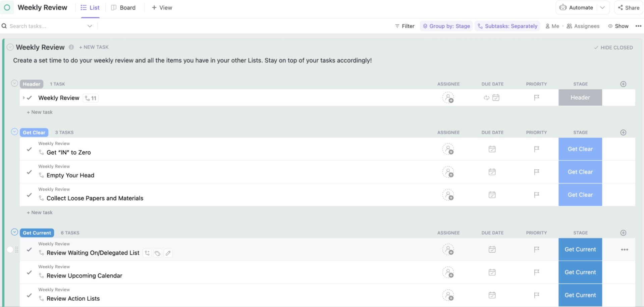644x307 pixels.
Task: Toggle Hide Closed option
Action: (613, 48)
